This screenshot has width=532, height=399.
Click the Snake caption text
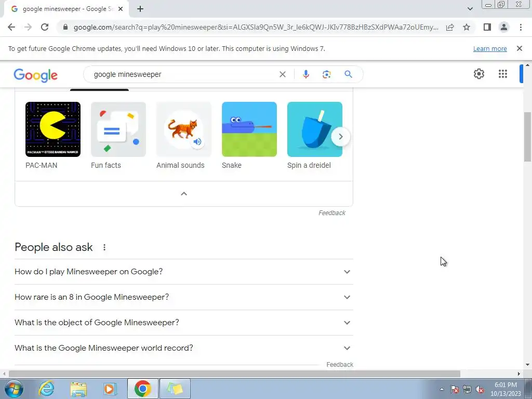232,165
